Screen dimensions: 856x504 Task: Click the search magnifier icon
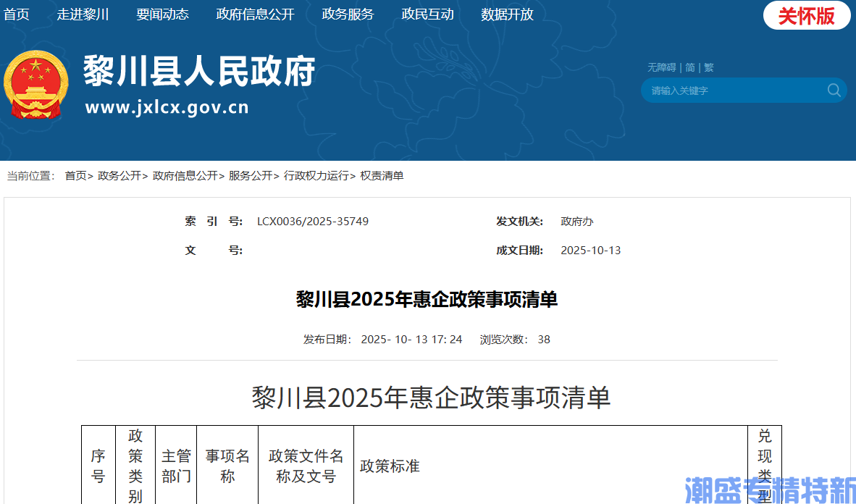coord(834,91)
